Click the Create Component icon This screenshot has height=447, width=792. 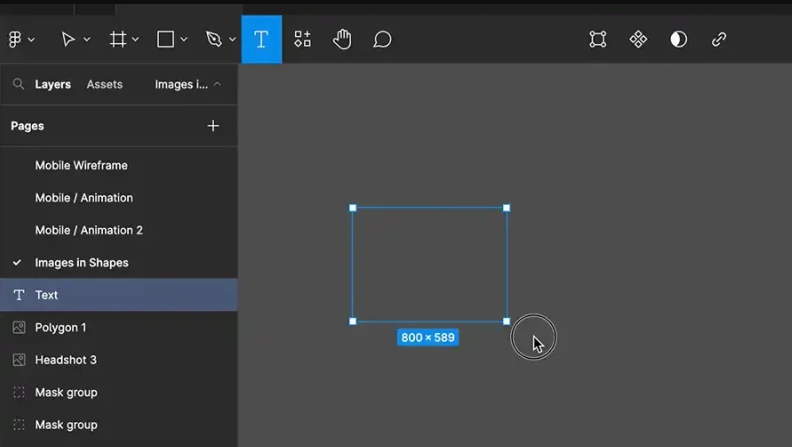tap(638, 39)
